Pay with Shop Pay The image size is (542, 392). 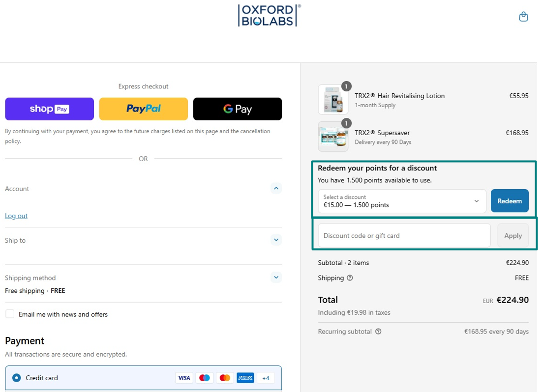click(50, 109)
